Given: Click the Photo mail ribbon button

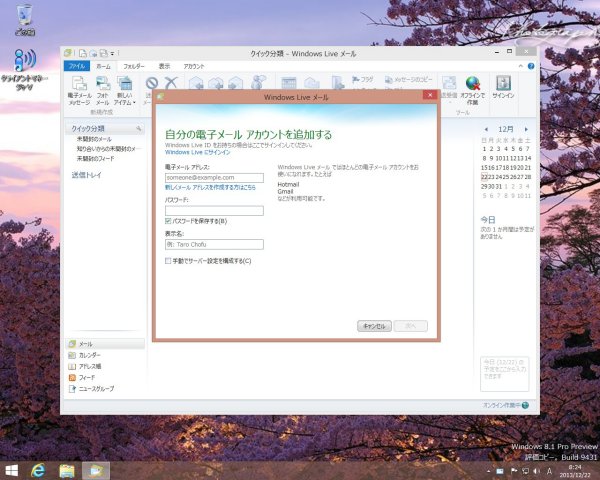Looking at the screenshot, I should pos(102,90).
